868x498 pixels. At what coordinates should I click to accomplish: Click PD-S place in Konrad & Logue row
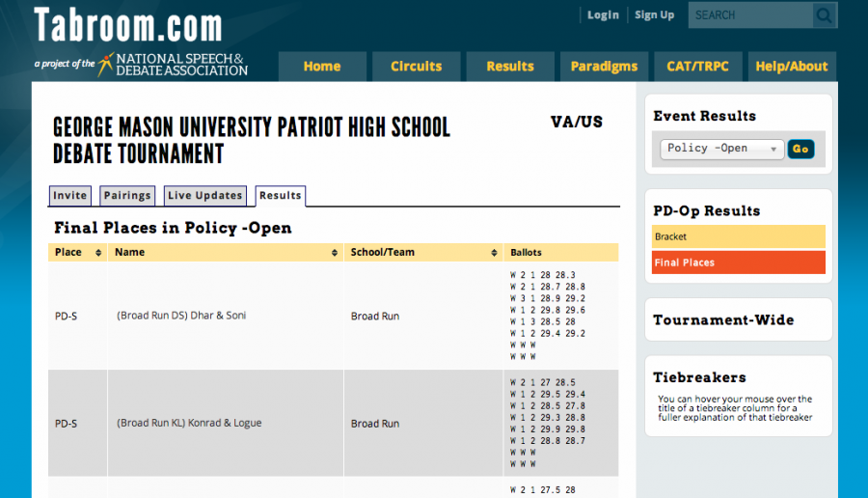tap(66, 424)
